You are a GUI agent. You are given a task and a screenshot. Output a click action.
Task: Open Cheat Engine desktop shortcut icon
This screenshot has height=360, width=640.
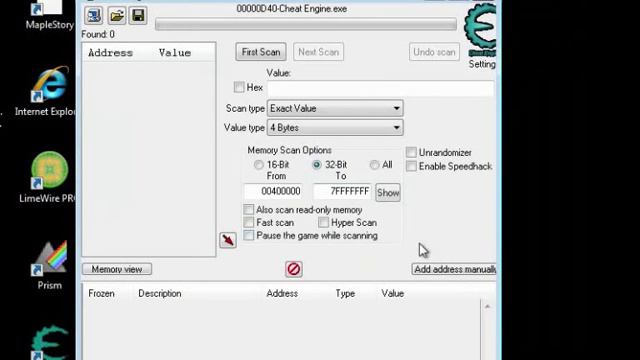pos(49,342)
